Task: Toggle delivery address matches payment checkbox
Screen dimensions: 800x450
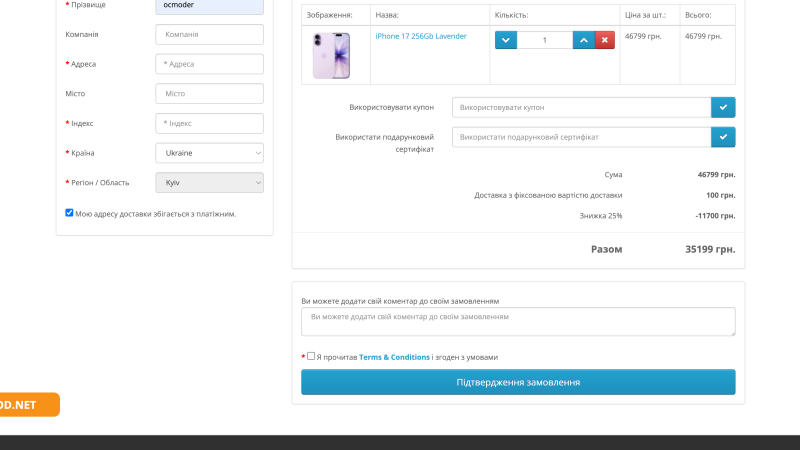Action: point(69,213)
